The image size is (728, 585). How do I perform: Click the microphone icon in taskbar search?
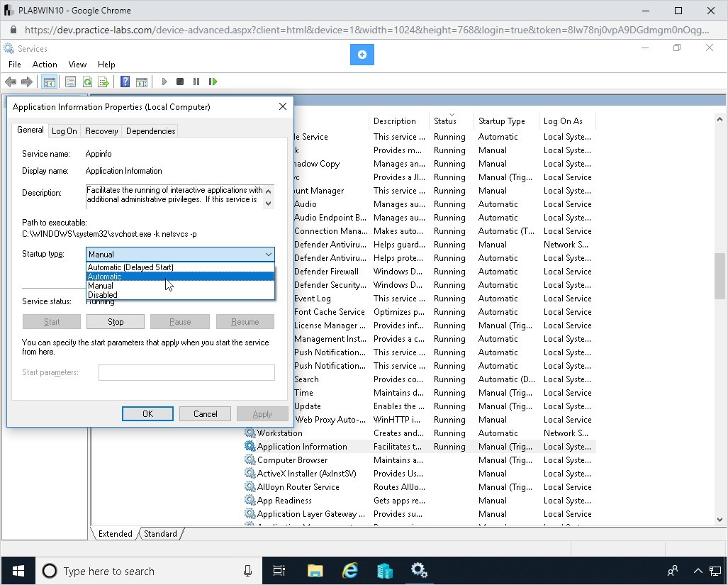pos(248,571)
